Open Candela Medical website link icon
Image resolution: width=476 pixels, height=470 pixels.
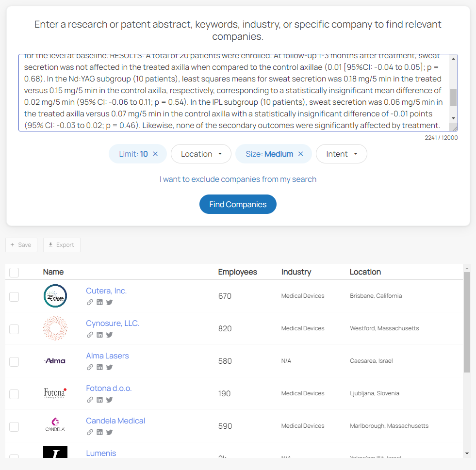[90, 432]
